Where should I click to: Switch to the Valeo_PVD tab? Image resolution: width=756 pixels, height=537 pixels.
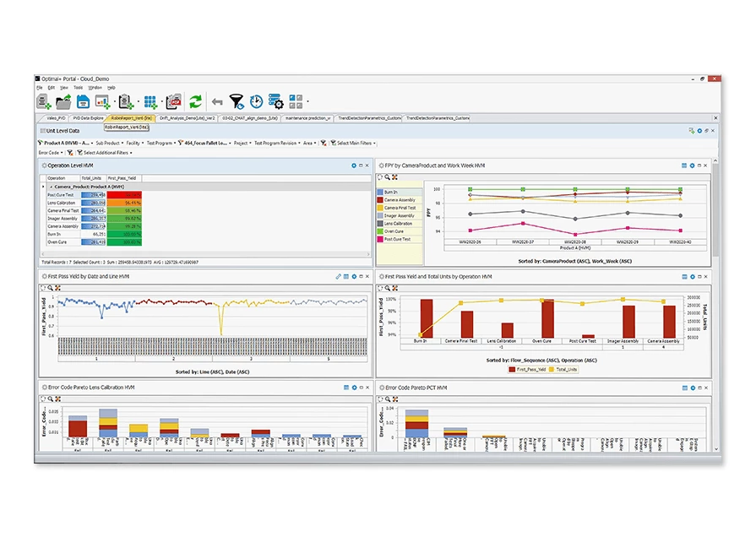[55, 118]
